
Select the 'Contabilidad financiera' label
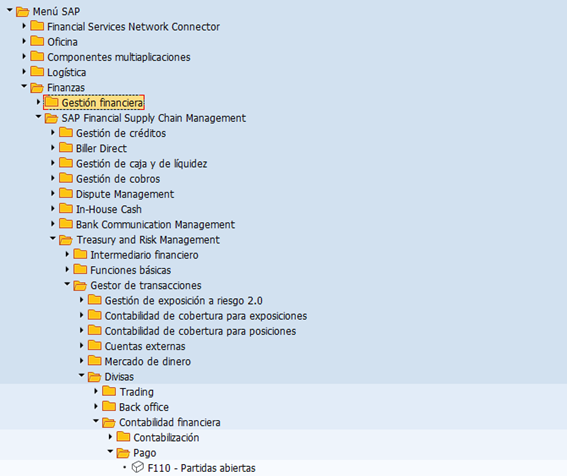(x=170, y=422)
